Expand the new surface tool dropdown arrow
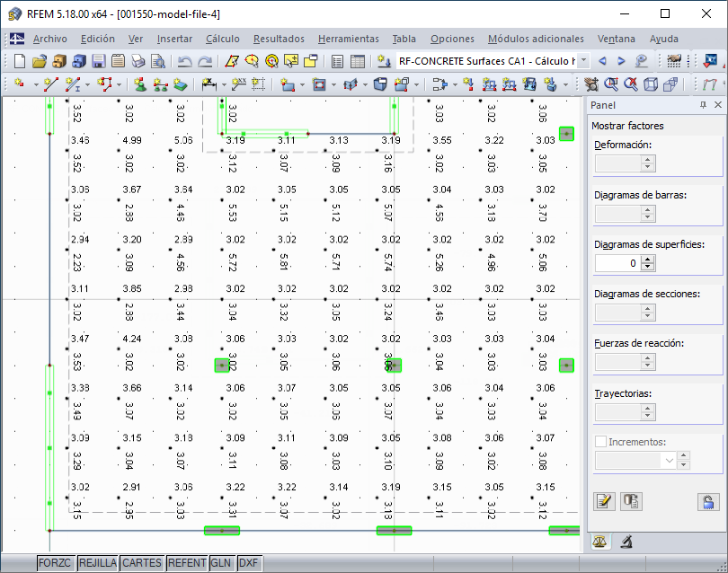 (302, 84)
